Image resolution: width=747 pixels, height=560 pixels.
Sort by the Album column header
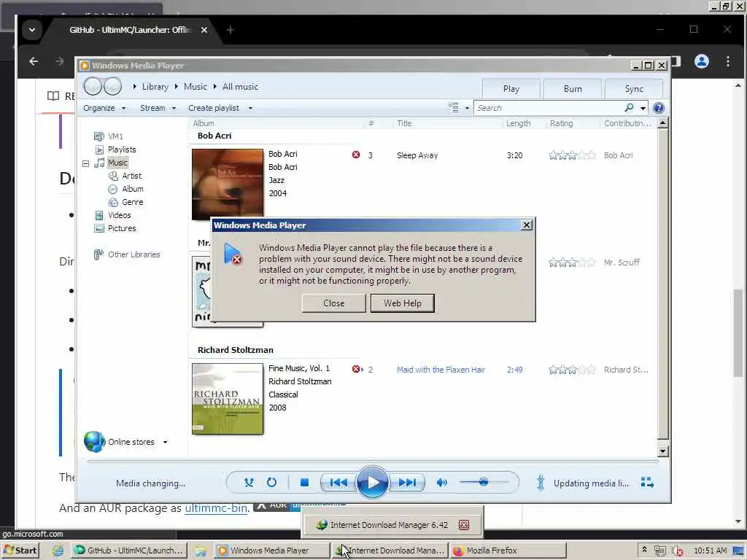[204, 123]
